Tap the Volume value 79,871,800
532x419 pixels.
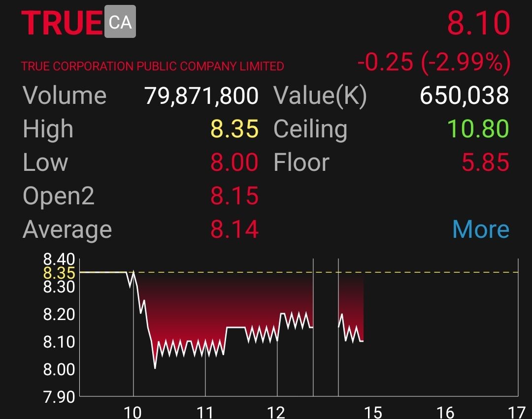201,96
